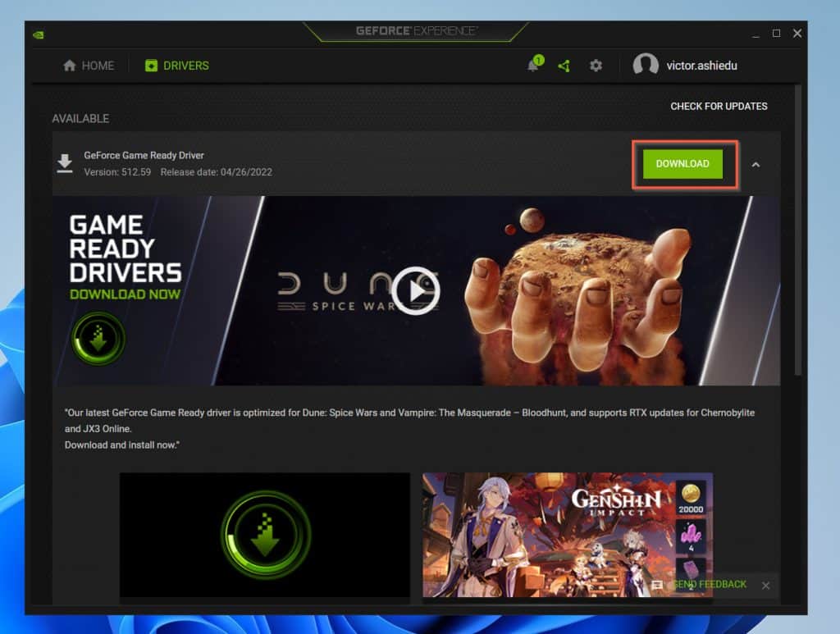
Task: Open the green download arrow thumbnail
Action: (x=265, y=535)
